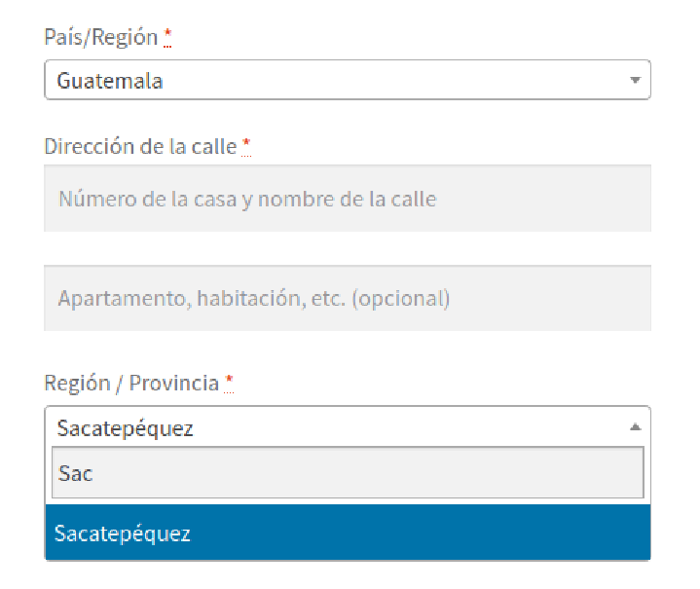Click empty area right of Sacatepéquez option
The height and width of the screenshot is (589, 700).
click(x=420, y=533)
